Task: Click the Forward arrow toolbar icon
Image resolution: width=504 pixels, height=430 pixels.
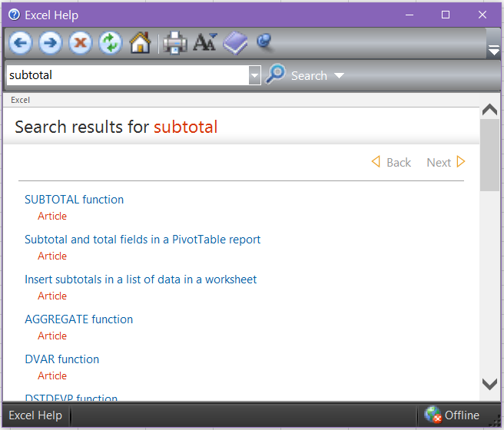Action: point(51,43)
